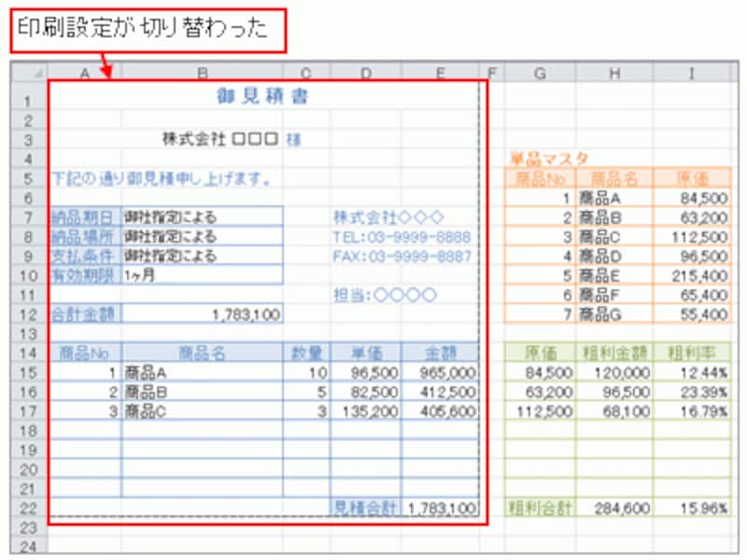
Task: Click the 単品マスタ heading
Action: [x=548, y=159]
